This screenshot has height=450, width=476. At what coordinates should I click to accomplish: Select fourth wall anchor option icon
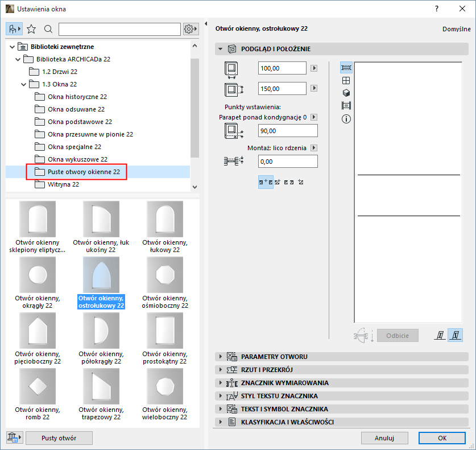pos(300,182)
